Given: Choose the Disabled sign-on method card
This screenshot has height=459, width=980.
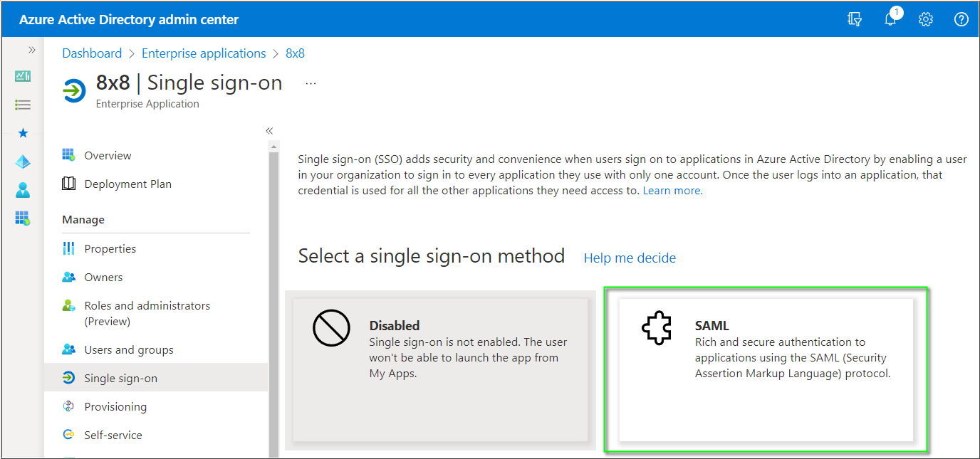Looking at the screenshot, I should [x=440, y=369].
